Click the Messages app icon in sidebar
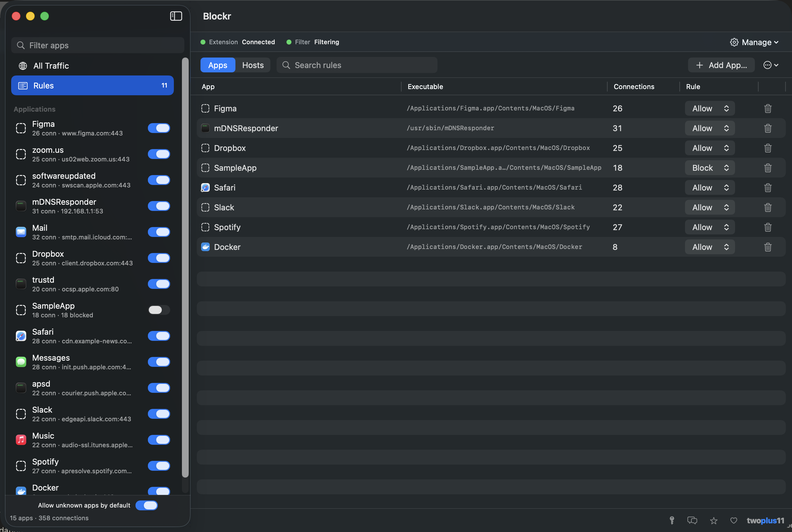 pyautogui.click(x=21, y=362)
